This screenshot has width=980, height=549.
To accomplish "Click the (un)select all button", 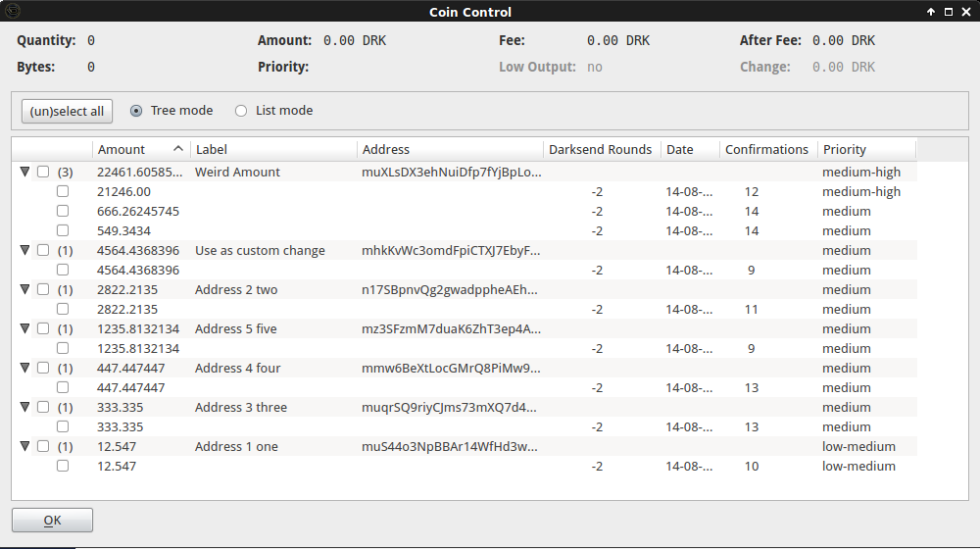I will tap(67, 112).
